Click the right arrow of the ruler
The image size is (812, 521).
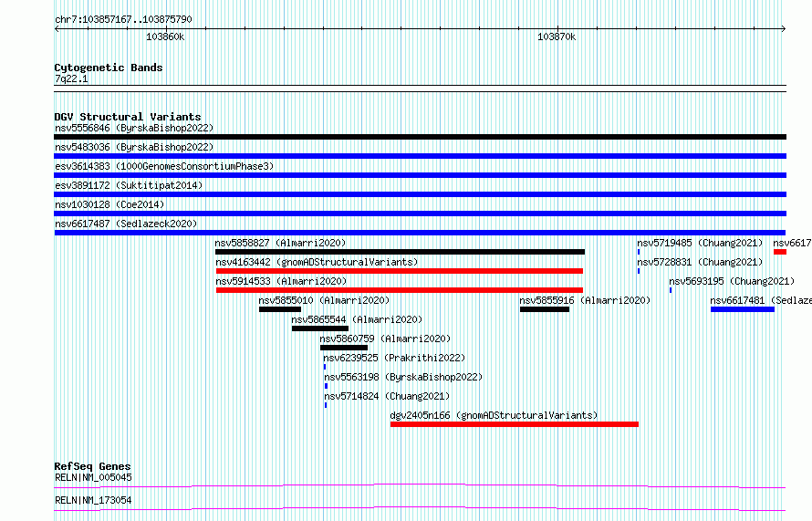click(784, 29)
